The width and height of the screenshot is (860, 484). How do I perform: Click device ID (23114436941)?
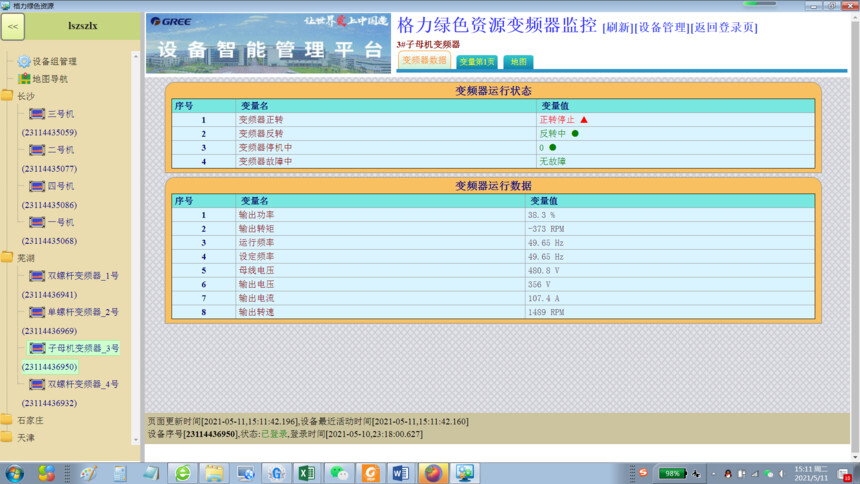49,295
